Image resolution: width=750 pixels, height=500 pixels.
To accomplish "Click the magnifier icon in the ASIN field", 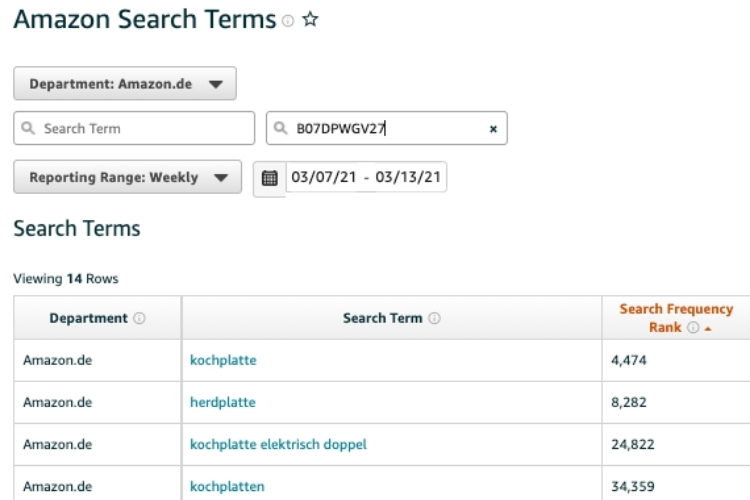I will (280, 128).
